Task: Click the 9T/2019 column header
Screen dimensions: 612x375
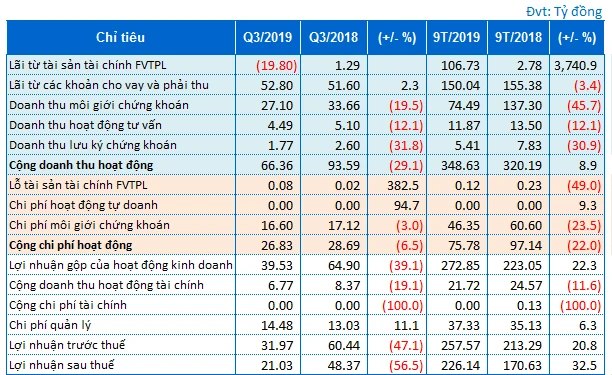Action: pyautogui.click(x=457, y=37)
